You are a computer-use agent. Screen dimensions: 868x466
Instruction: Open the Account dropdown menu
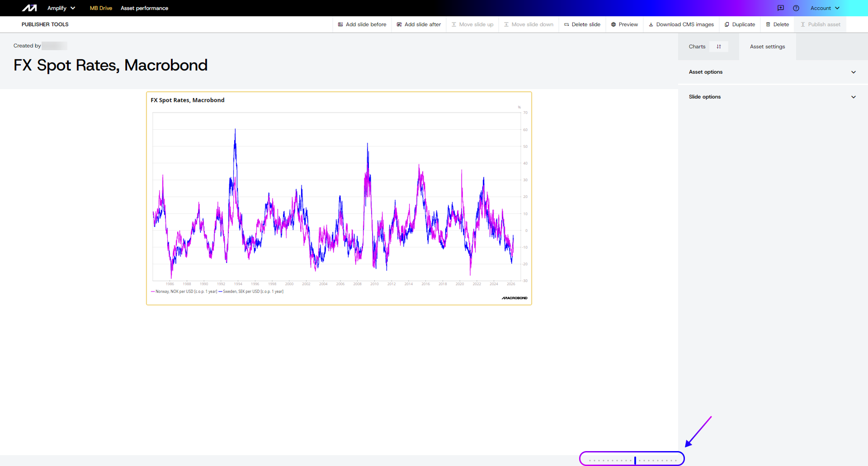(825, 8)
